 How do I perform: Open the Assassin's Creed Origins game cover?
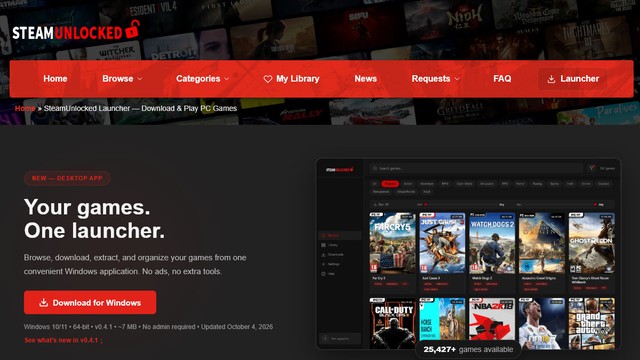(x=542, y=243)
